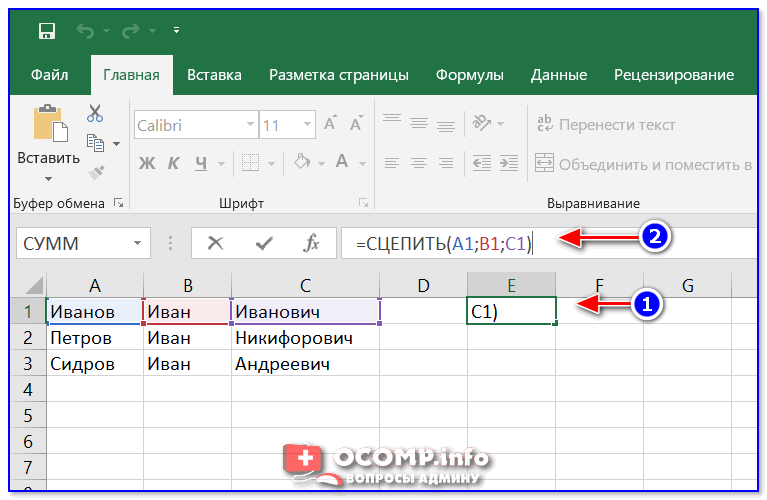767x500 pixels.
Task: Click the Cut scissors icon
Action: 95,113
